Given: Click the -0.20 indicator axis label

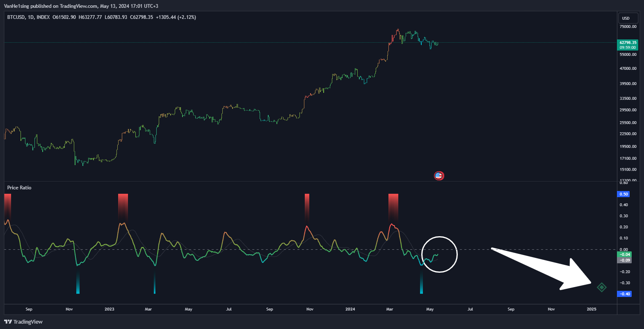Looking at the screenshot, I should tap(625, 272).
